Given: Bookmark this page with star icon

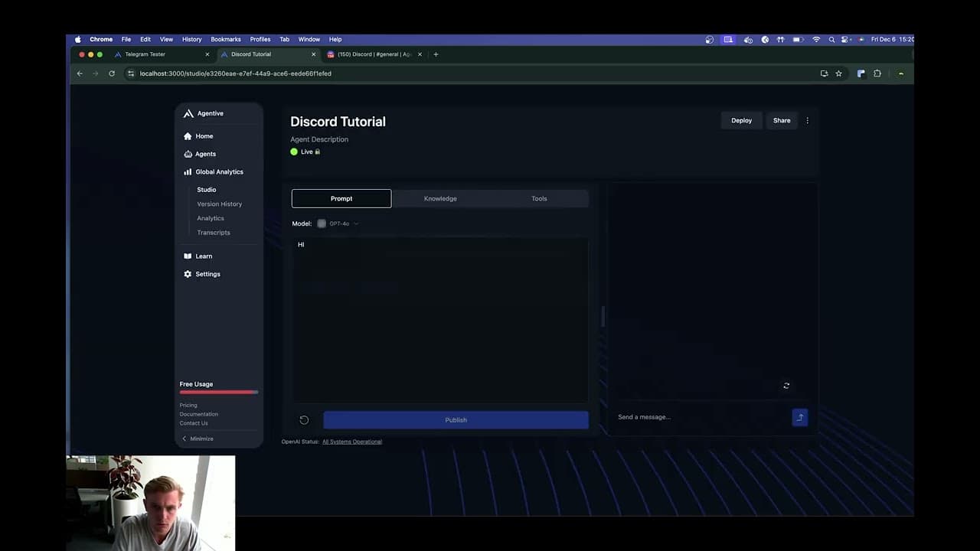Looking at the screenshot, I should click(839, 73).
